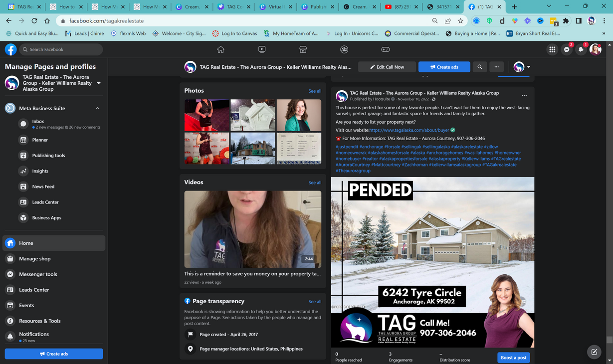This screenshot has width=613, height=364.
Task: Open the notifications bell icon
Action: coord(581,49)
